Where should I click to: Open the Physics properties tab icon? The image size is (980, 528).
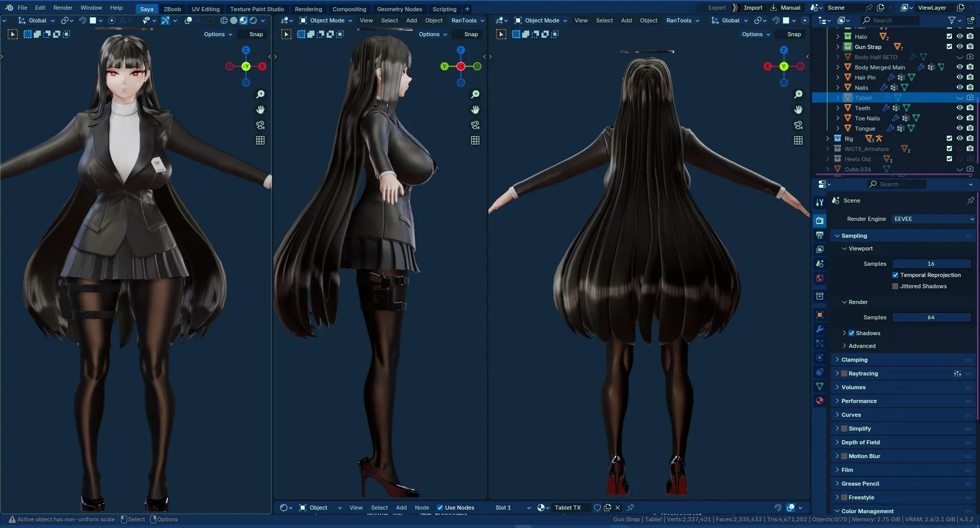pyautogui.click(x=820, y=358)
